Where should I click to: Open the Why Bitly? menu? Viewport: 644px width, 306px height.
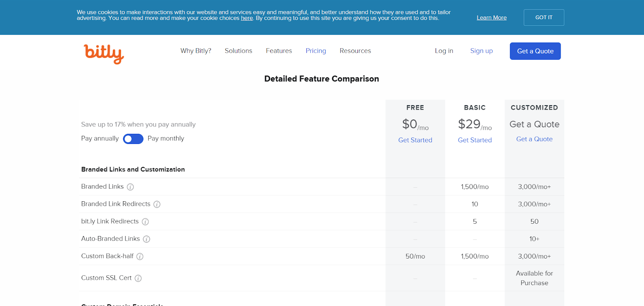point(196,51)
